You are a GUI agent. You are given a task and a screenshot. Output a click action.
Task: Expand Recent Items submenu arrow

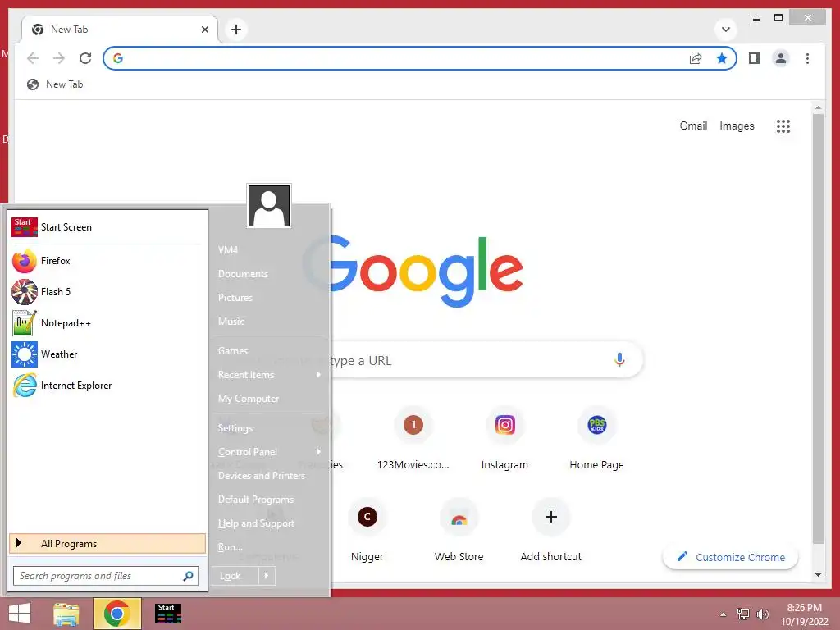coord(319,374)
